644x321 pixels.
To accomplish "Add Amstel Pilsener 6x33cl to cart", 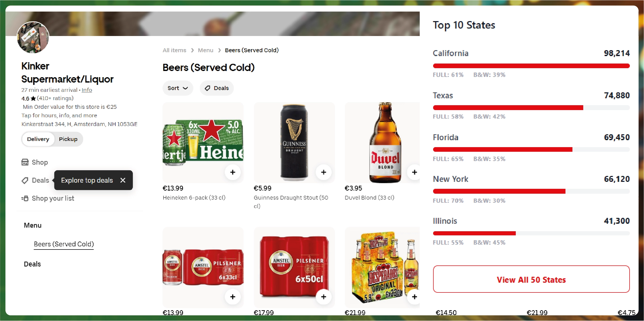I will click(233, 297).
